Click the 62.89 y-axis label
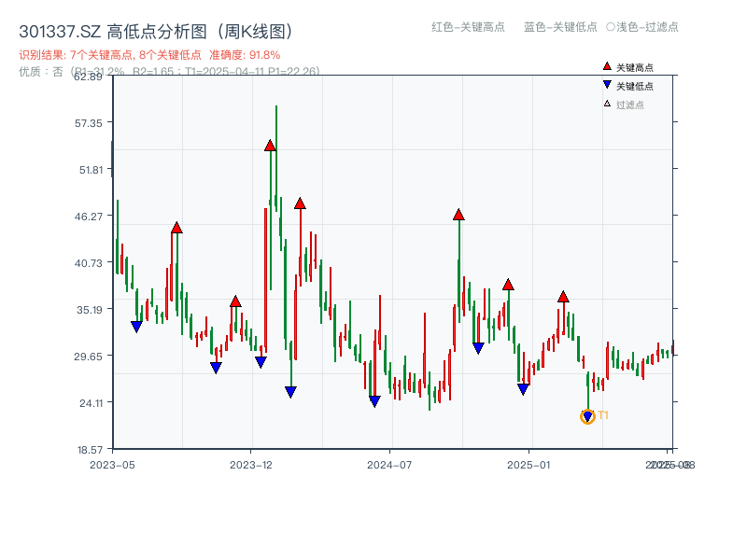Image resolution: width=747 pixels, height=560 pixels. point(87,77)
